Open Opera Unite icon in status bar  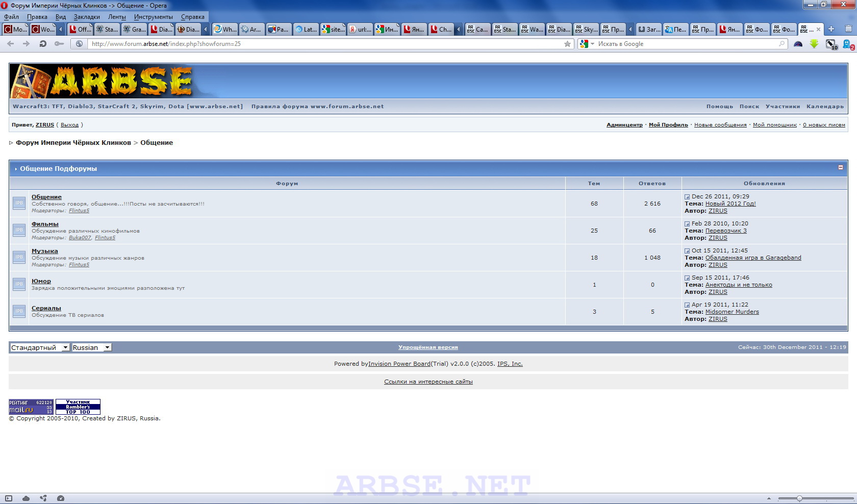point(43,498)
